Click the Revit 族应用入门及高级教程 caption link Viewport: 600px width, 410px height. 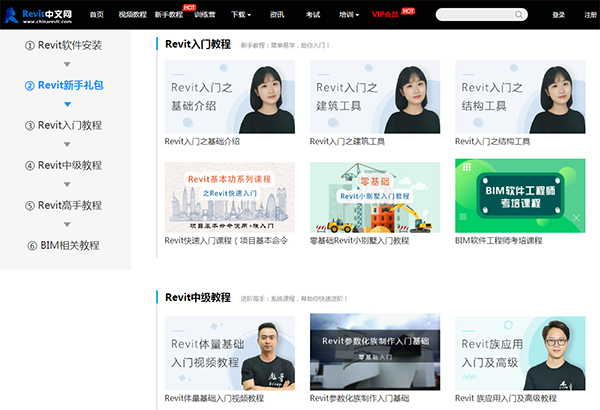(x=506, y=399)
